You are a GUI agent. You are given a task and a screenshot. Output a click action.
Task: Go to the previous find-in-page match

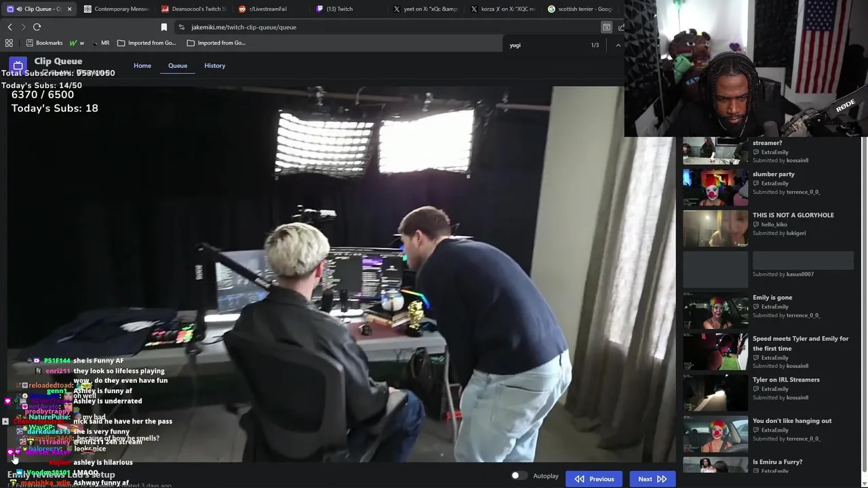pos(618,45)
